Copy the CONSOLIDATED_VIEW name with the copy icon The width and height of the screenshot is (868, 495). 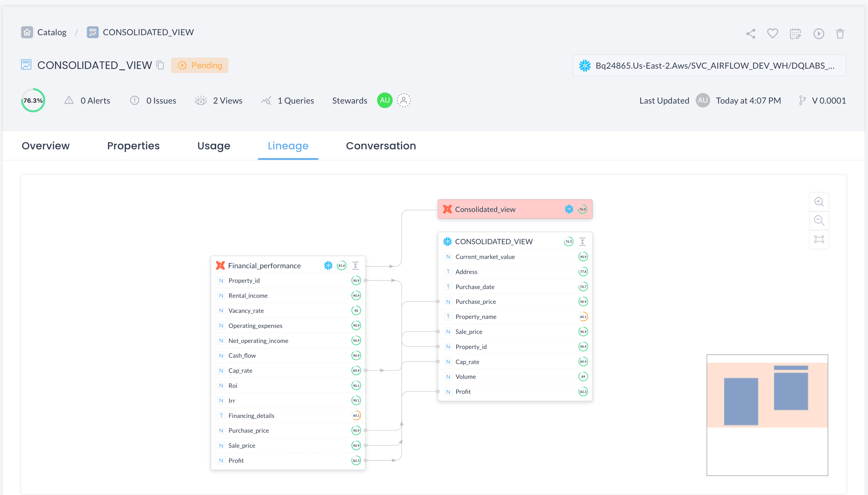(160, 65)
